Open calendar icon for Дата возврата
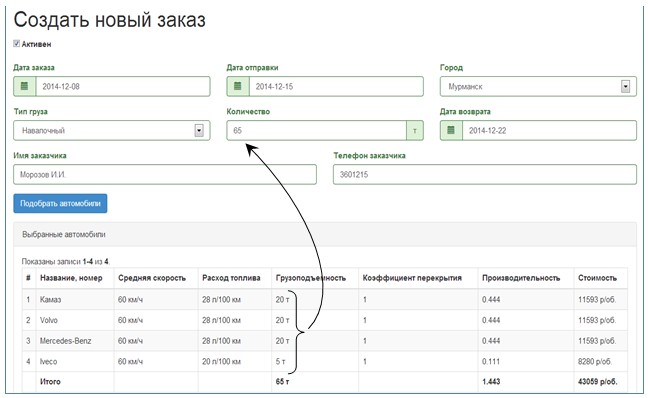Screen dimensions: 648x398 451,130
